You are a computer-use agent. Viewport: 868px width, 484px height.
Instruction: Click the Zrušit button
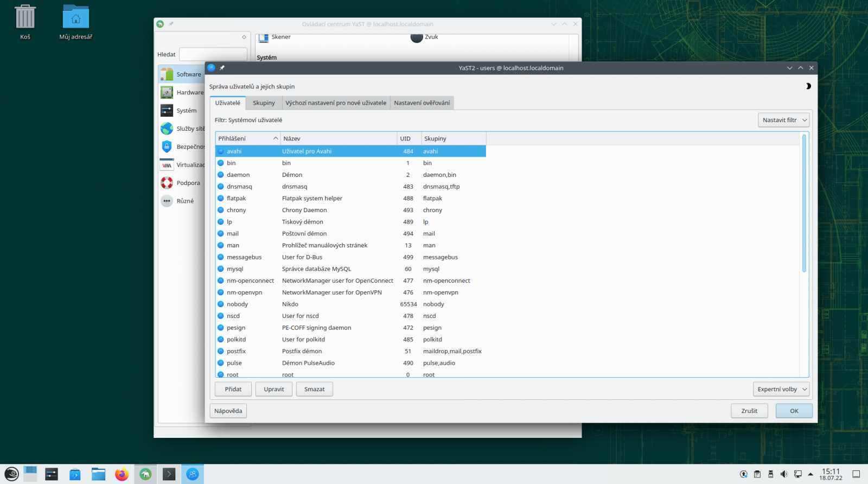click(x=749, y=411)
